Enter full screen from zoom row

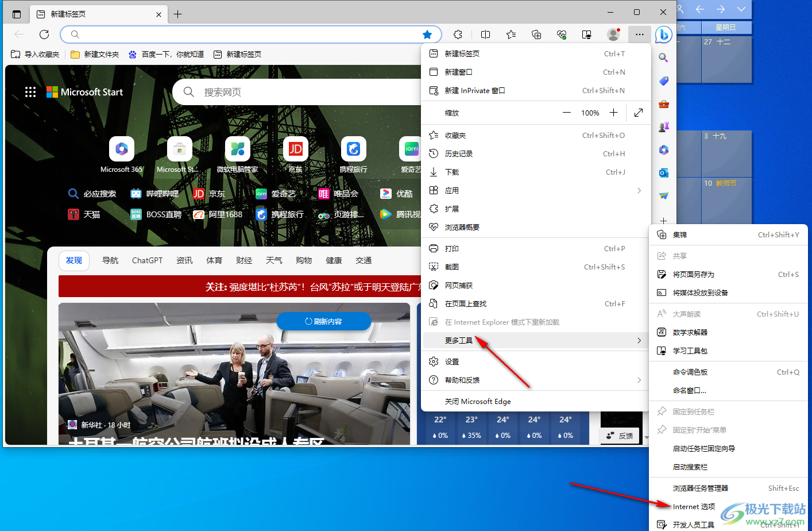pos(639,113)
